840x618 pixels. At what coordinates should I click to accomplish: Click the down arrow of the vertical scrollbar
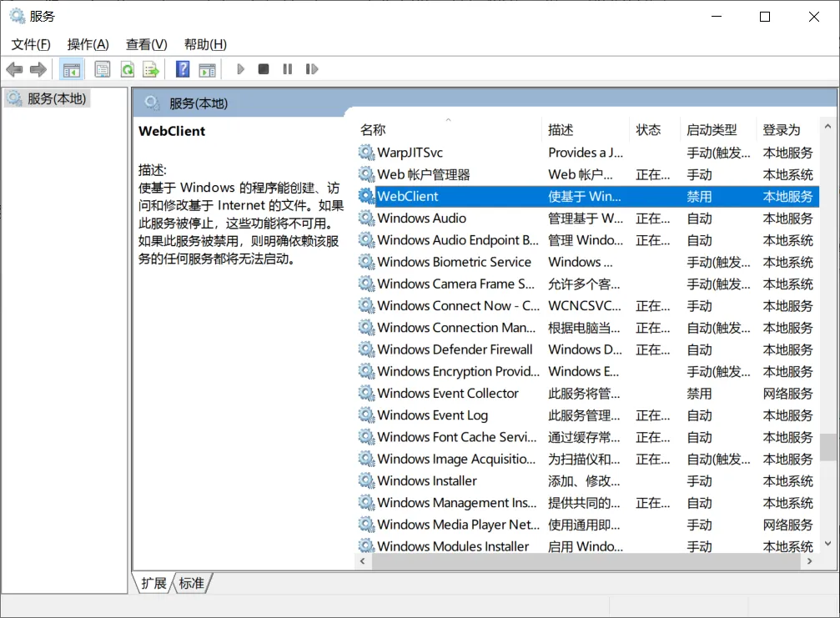point(827,544)
